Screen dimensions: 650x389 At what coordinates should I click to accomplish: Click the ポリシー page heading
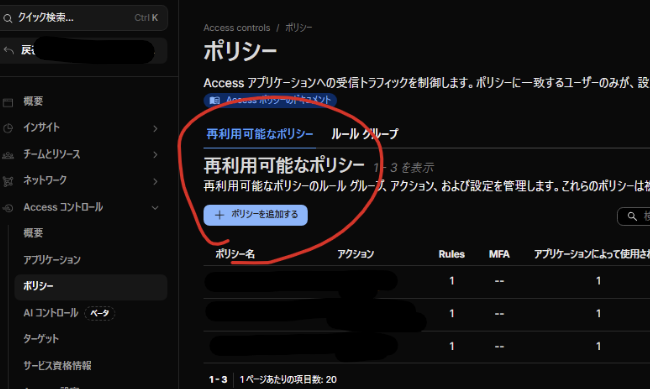240,52
